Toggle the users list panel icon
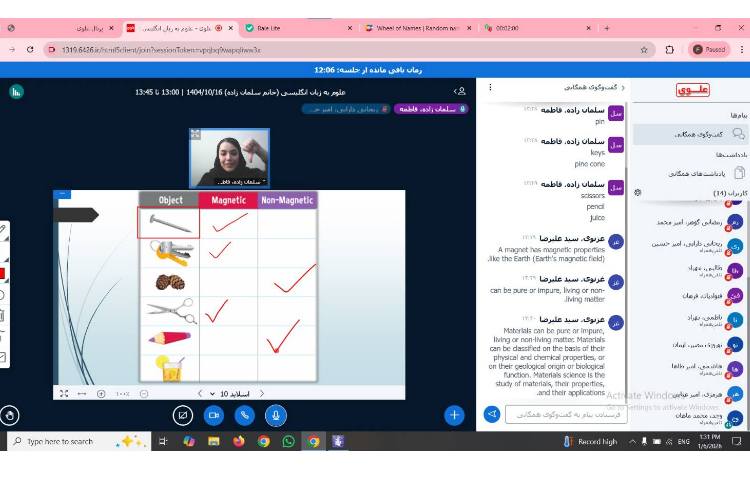Image resolution: width=750 pixels, height=480 pixels. [460, 91]
